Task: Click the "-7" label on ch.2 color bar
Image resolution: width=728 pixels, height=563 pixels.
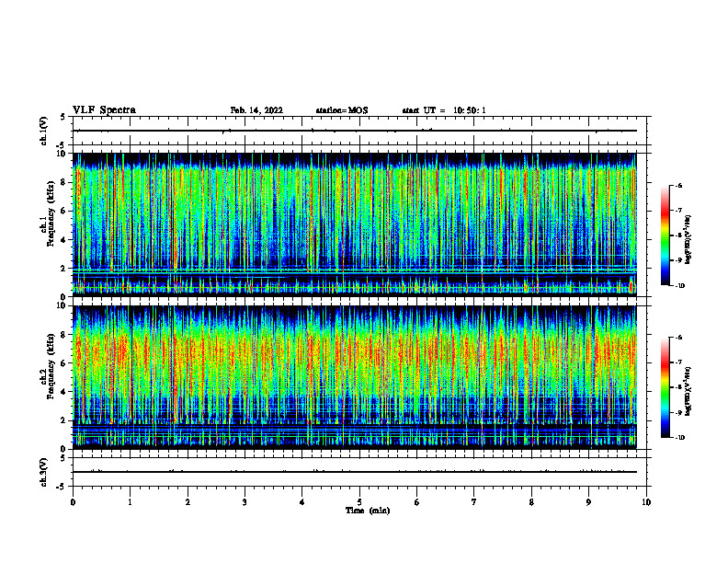Action: coord(677,362)
